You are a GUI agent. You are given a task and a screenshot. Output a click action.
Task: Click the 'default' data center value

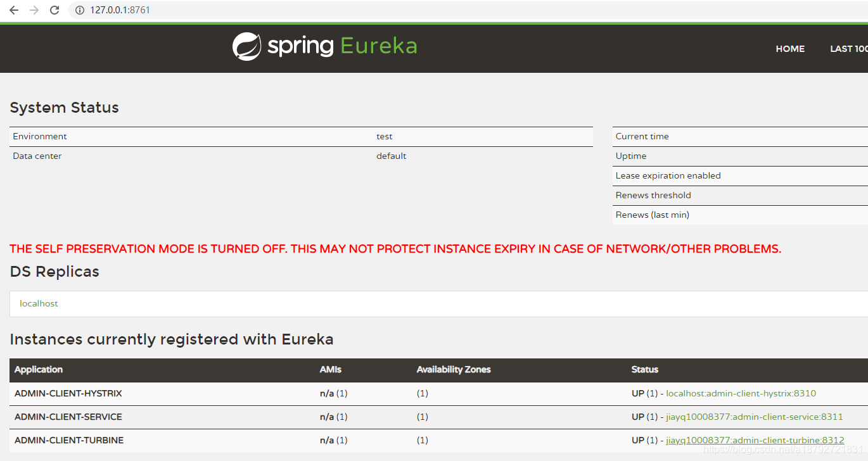[392, 156]
